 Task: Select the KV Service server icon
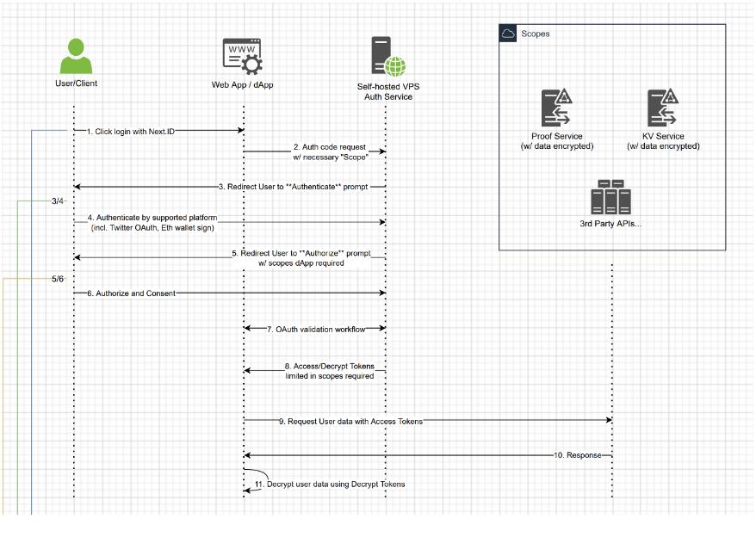click(664, 108)
